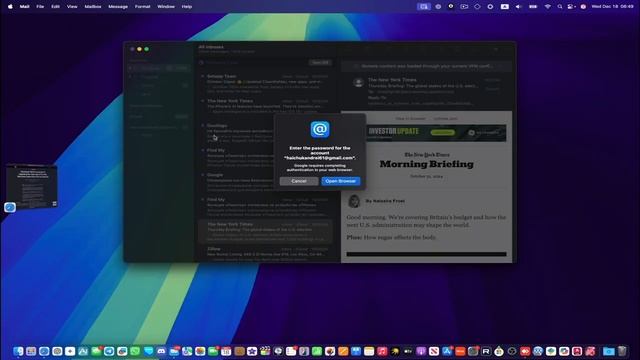Click the screenshot preview thumbnail
This screenshot has height=360, width=640.
point(31,187)
